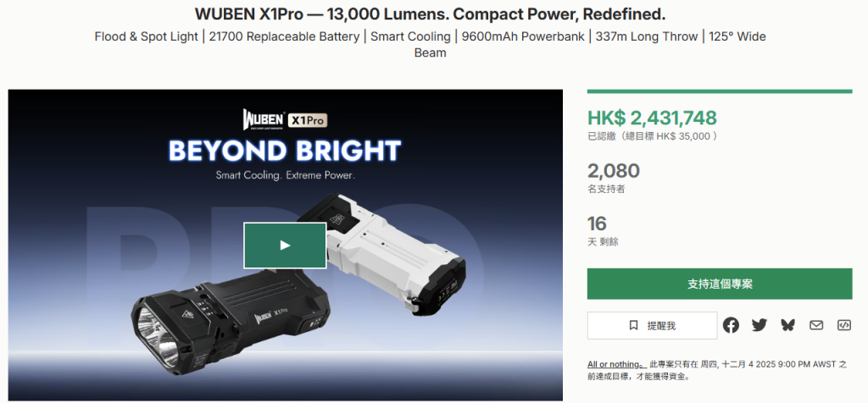This screenshot has width=868, height=403.
Task: Click the BEYOND BRIGHT headline text
Action: pyautogui.click(x=285, y=151)
